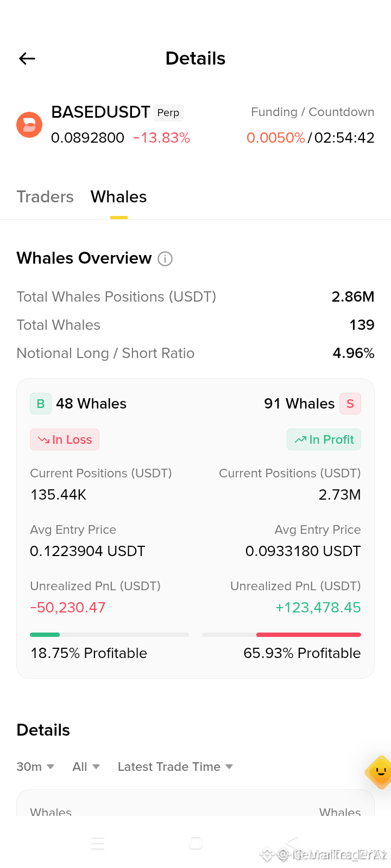Tap the Android home button
The width and height of the screenshot is (391, 868).
point(195,843)
